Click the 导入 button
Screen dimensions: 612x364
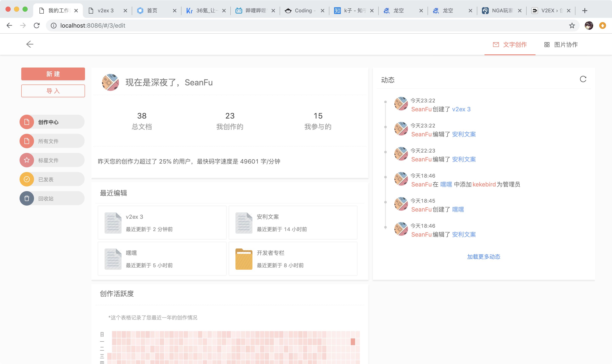click(53, 91)
